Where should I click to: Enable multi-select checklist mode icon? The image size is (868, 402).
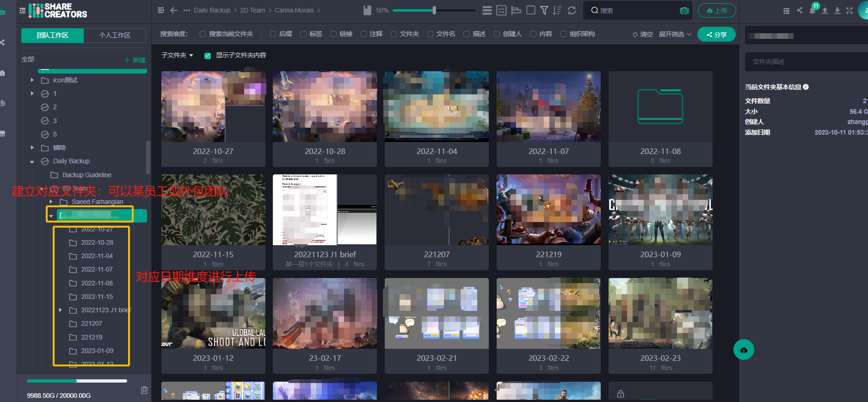tap(501, 10)
